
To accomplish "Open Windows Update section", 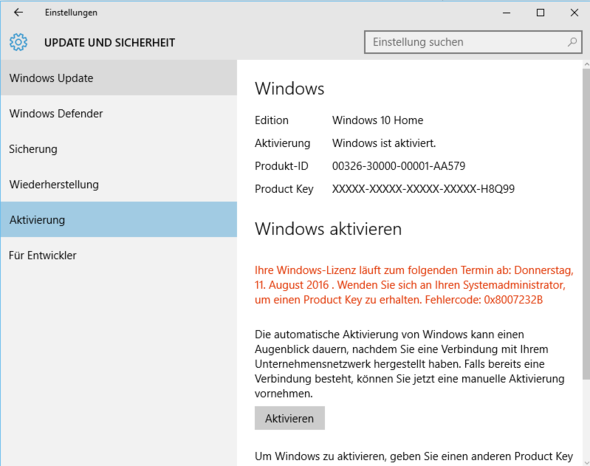I will coord(119,78).
